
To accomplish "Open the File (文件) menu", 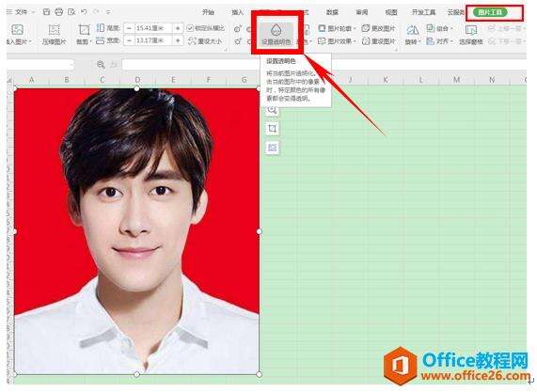I will (x=21, y=12).
